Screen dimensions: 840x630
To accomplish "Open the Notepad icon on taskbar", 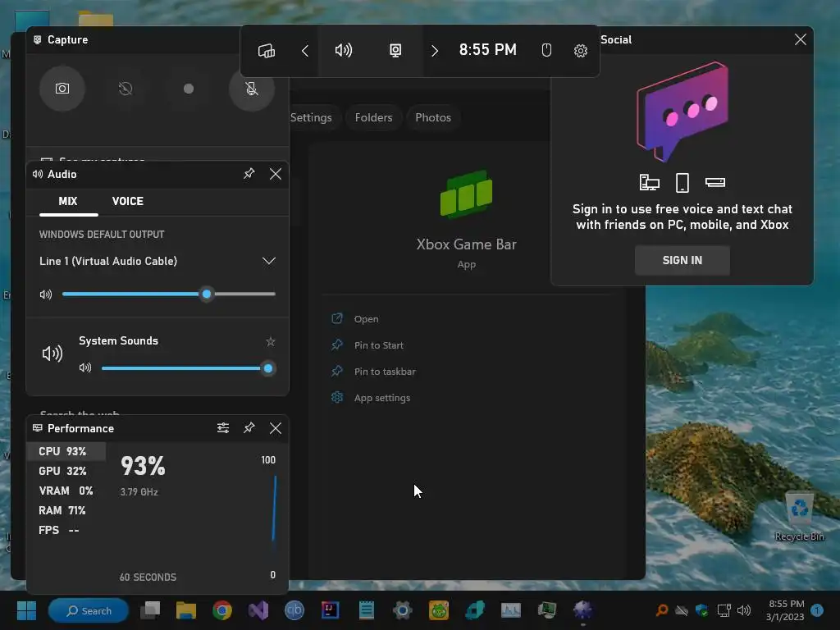I will pos(367,610).
